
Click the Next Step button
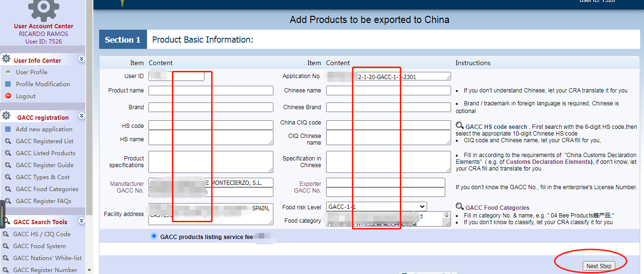coord(599,266)
